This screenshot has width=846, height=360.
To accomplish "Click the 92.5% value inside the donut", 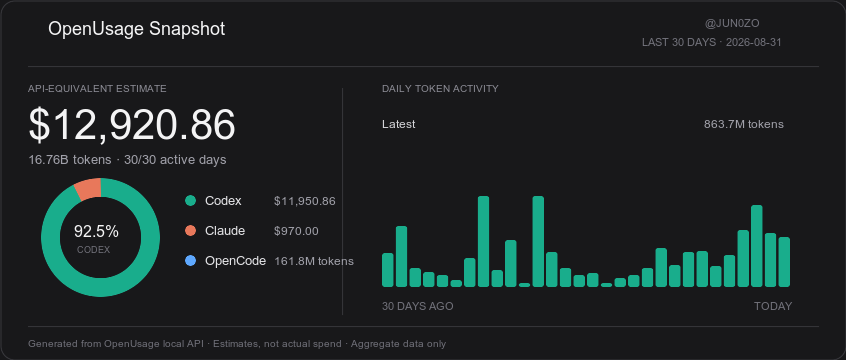I will [x=96, y=232].
